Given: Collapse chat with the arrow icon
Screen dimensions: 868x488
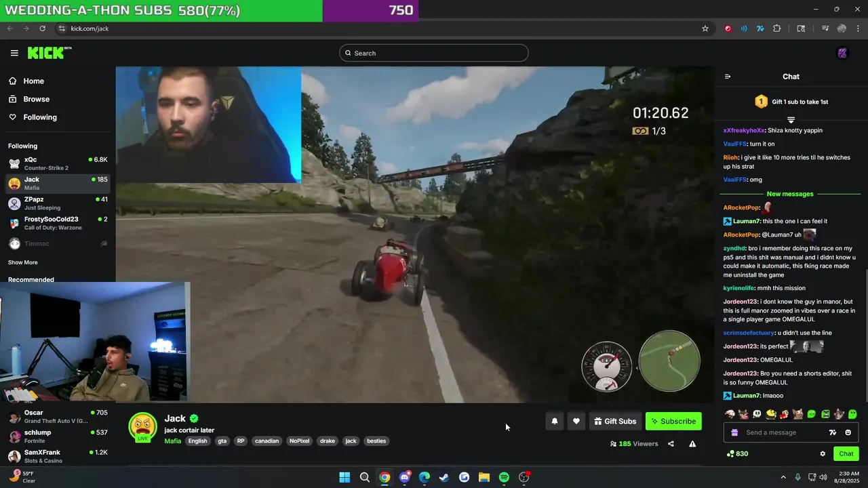Looking at the screenshot, I should 728,77.
